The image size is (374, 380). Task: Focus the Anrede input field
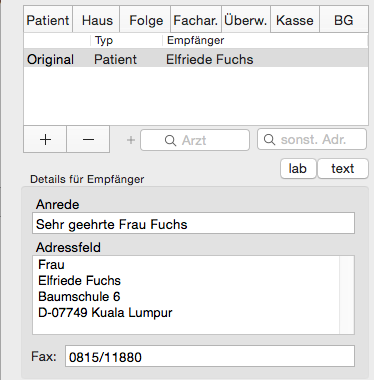point(193,223)
